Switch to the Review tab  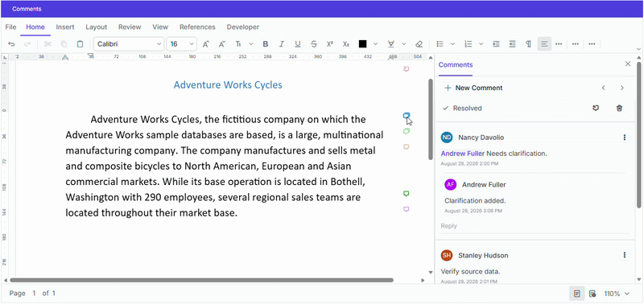tap(130, 27)
